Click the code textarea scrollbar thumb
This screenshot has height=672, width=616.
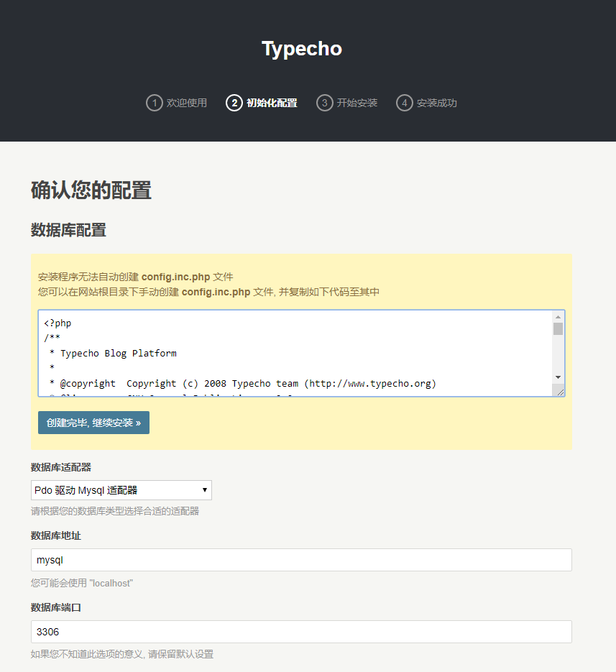point(558,328)
